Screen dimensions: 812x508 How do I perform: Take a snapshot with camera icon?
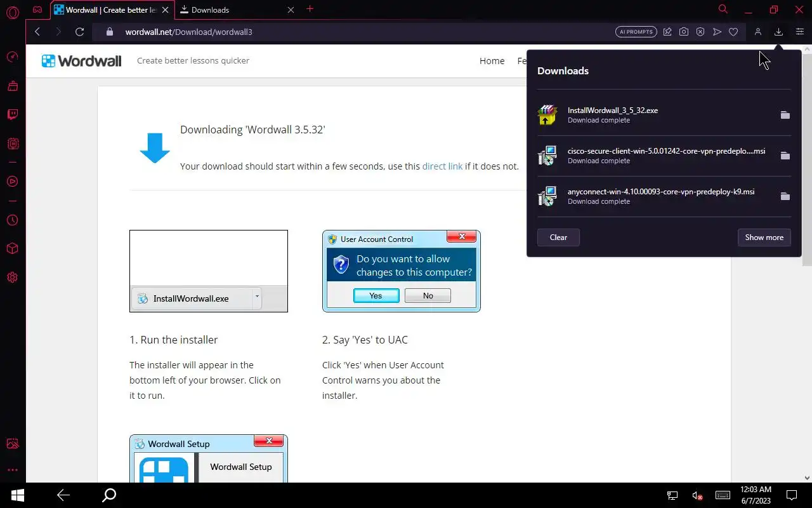click(684, 32)
